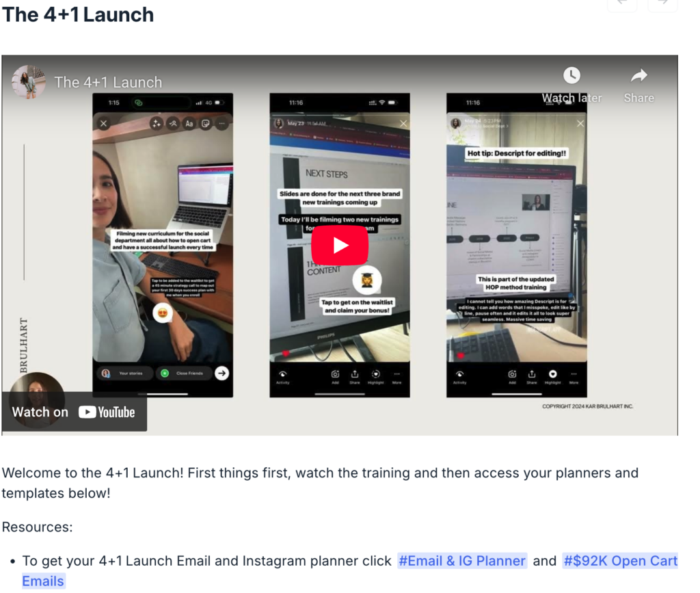This screenshot has width=700, height=593.
Task: Open the #$92K Open Cart Emails link
Action: (621, 561)
